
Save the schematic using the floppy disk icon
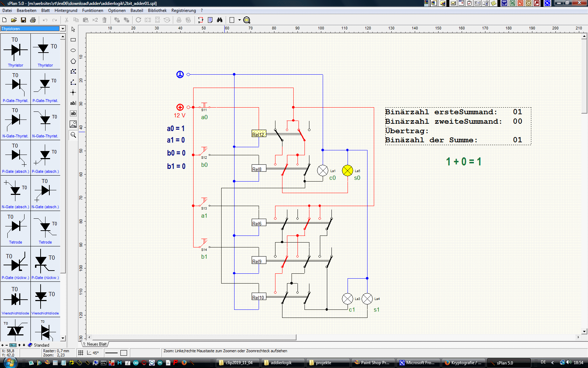(x=23, y=20)
